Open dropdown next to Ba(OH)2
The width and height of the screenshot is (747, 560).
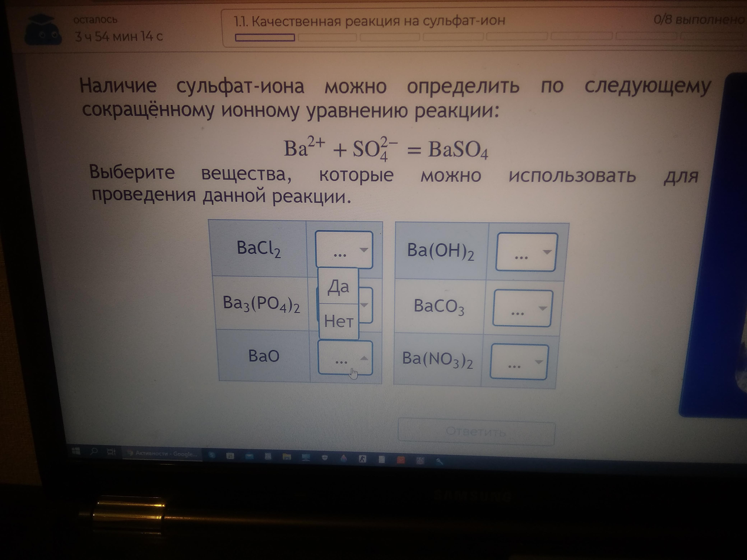[x=526, y=252]
